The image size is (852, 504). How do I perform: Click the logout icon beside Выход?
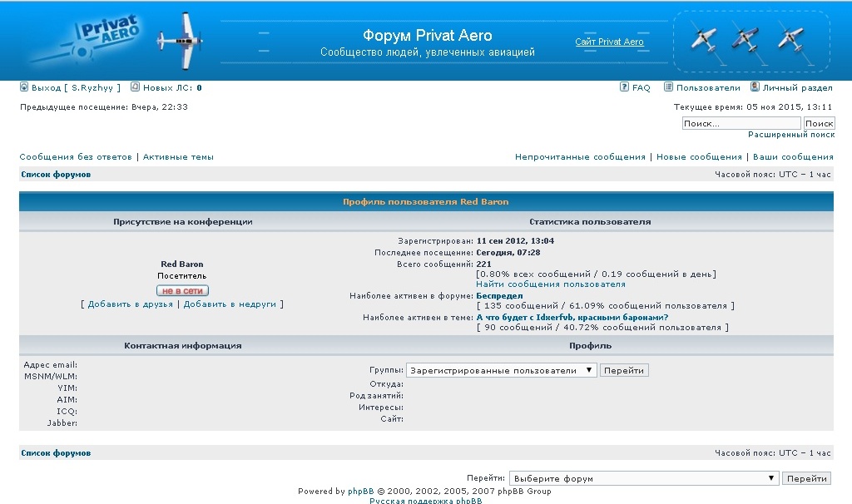(x=24, y=86)
